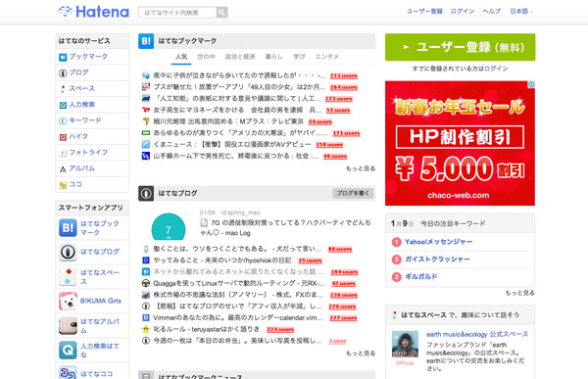Click the ブログを書く button
This screenshot has width=588, height=379.
pos(353,194)
